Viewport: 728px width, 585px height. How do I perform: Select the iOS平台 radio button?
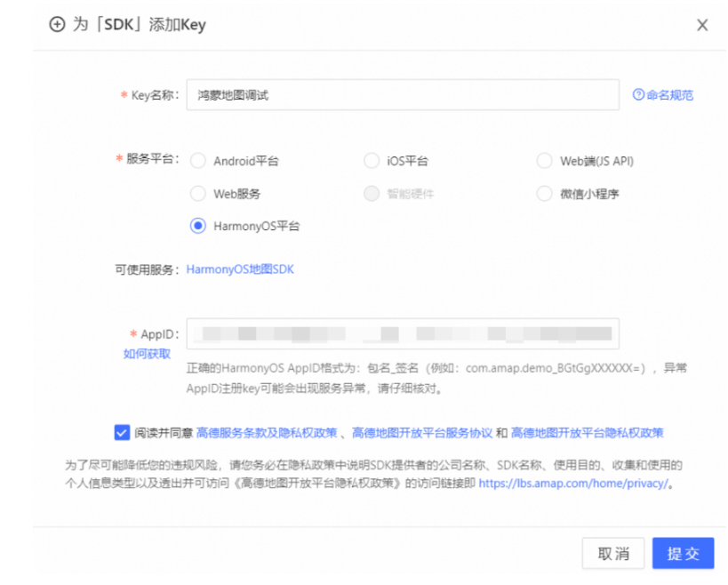point(371,161)
